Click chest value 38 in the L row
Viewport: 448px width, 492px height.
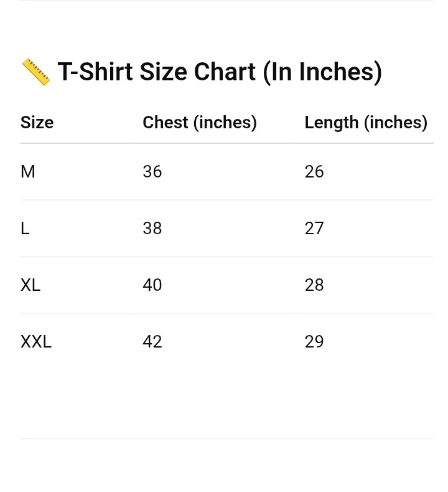tap(152, 229)
